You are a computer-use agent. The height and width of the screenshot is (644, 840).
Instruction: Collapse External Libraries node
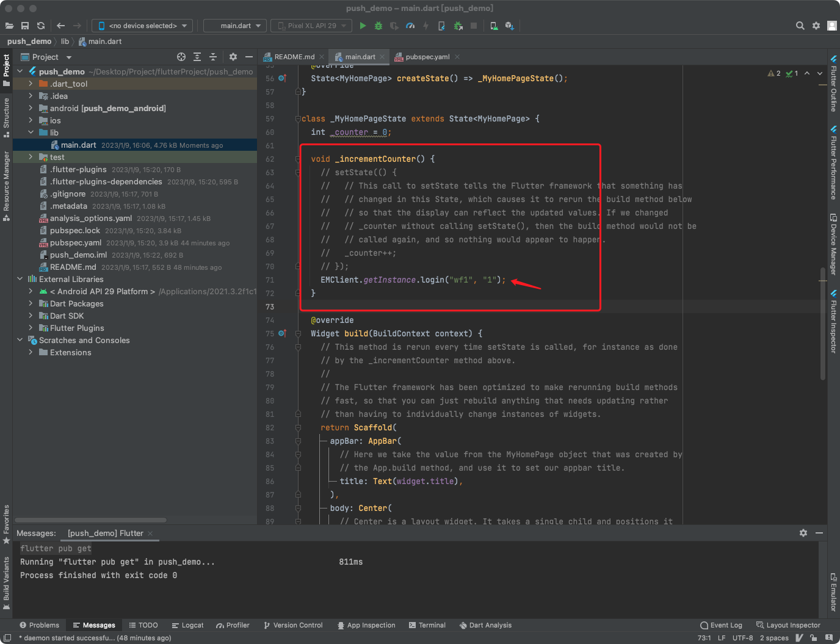(x=20, y=279)
